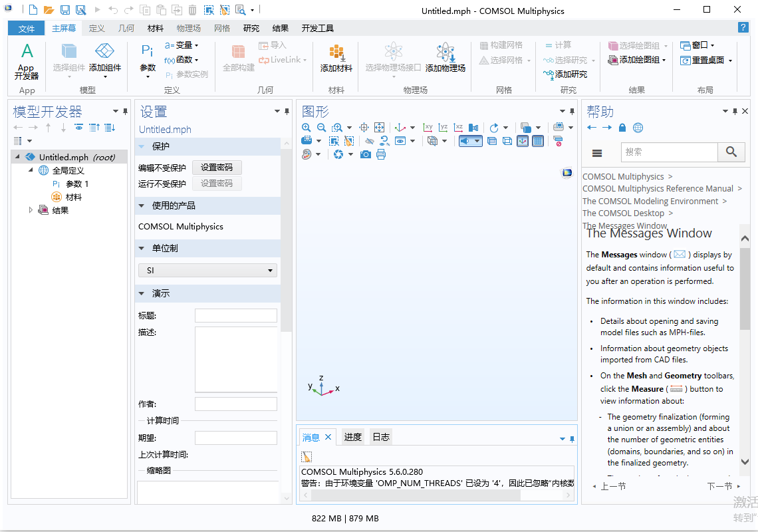Click 添加研究 in the ribbon
758x532 pixels.
pos(565,74)
